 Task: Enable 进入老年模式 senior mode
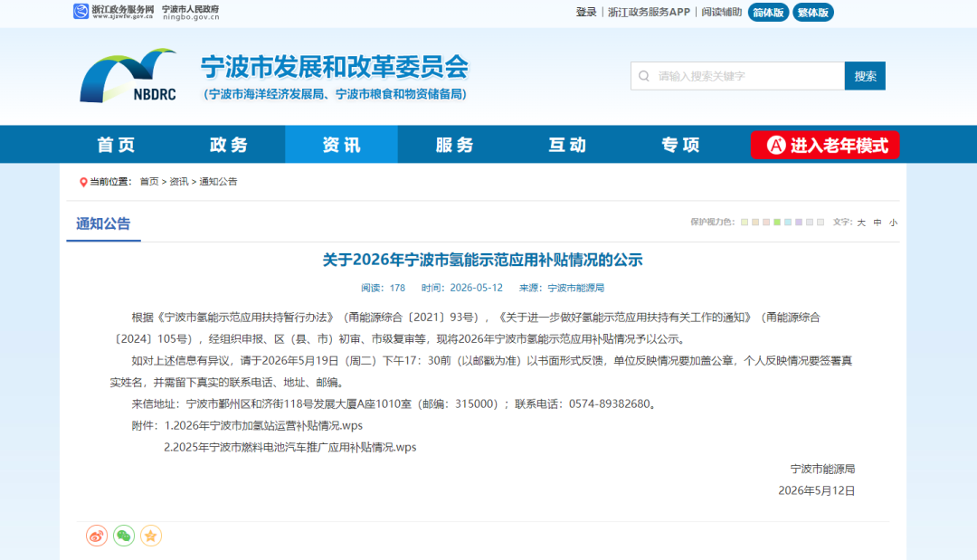pos(825,145)
